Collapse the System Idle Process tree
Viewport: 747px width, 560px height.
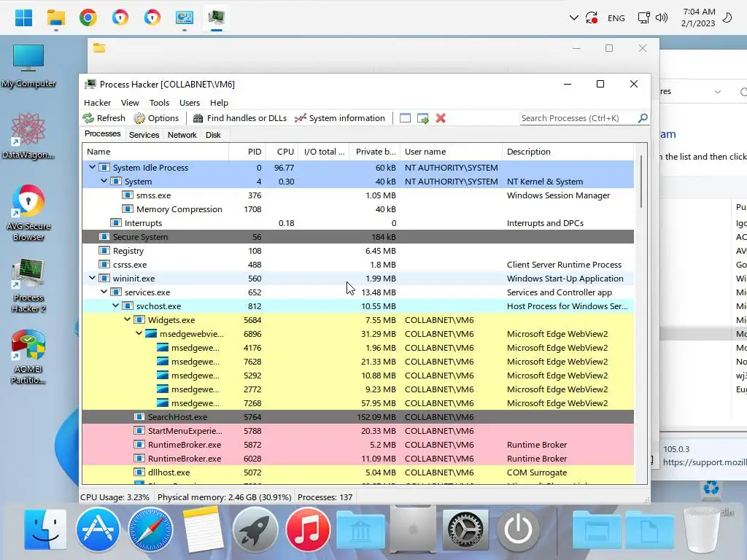coord(92,167)
